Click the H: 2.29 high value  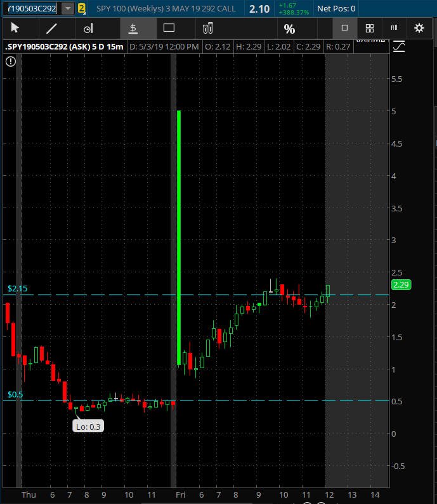click(249, 47)
